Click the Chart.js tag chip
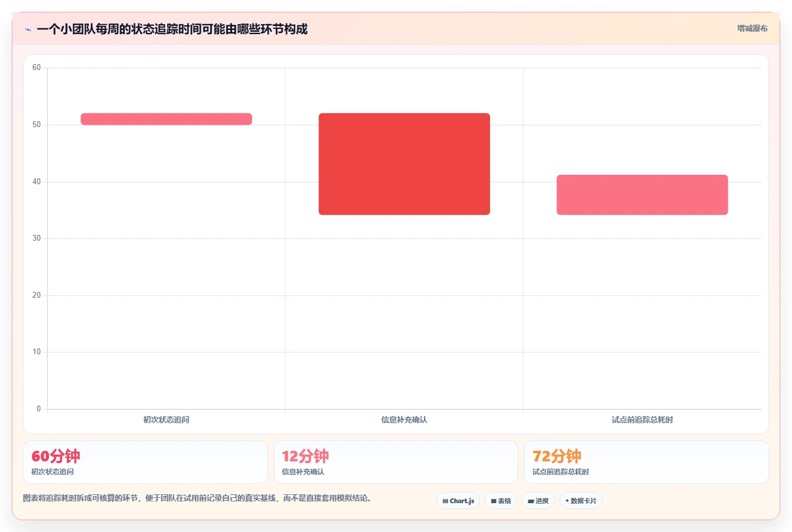Screen dimensions: 792x532 click(x=458, y=501)
